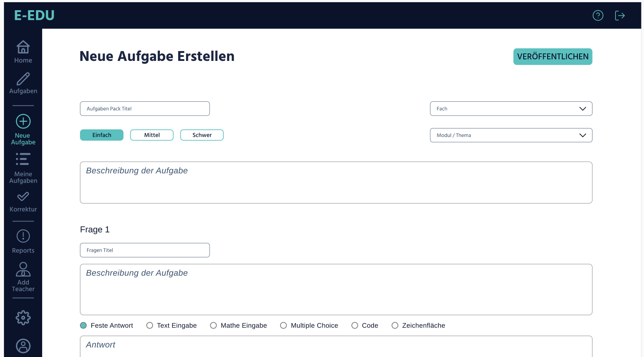Open the help question mark icon
The image size is (644, 357).
598,16
